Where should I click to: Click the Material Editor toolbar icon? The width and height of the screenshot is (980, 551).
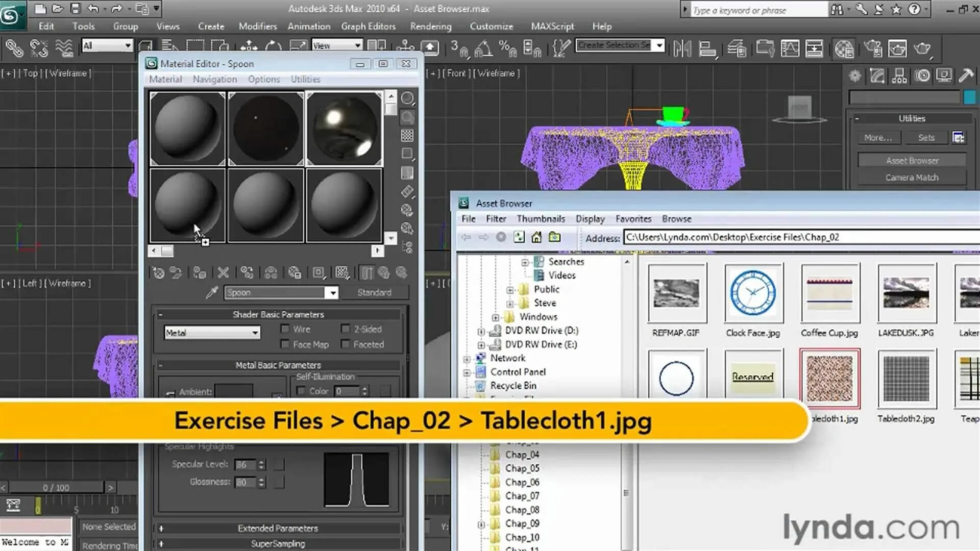click(x=844, y=49)
